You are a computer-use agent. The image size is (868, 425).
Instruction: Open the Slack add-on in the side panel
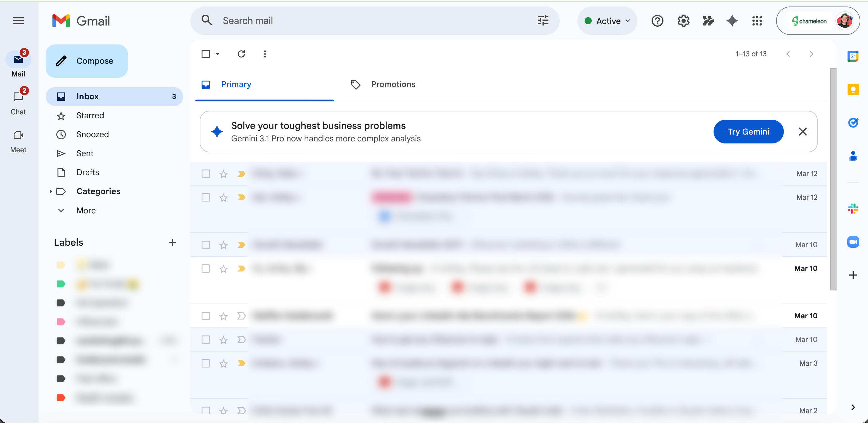pyautogui.click(x=853, y=209)
